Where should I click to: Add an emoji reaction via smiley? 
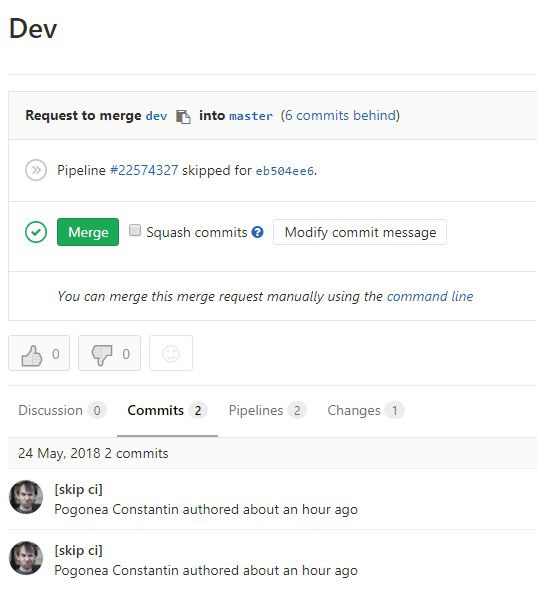tap(171, 353)
